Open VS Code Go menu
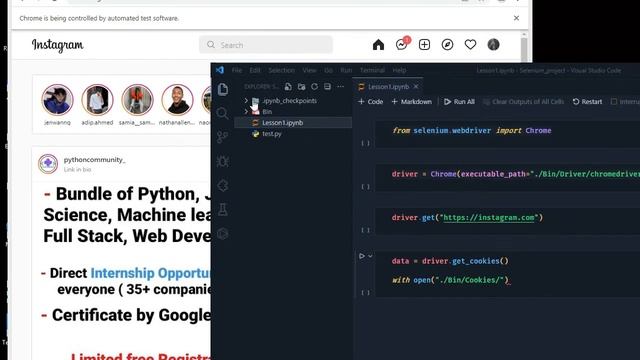This screenshot has width=640, height=360. [329, 70]
